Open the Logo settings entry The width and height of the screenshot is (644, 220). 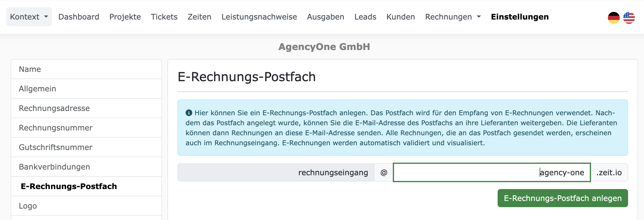(28, 206)
